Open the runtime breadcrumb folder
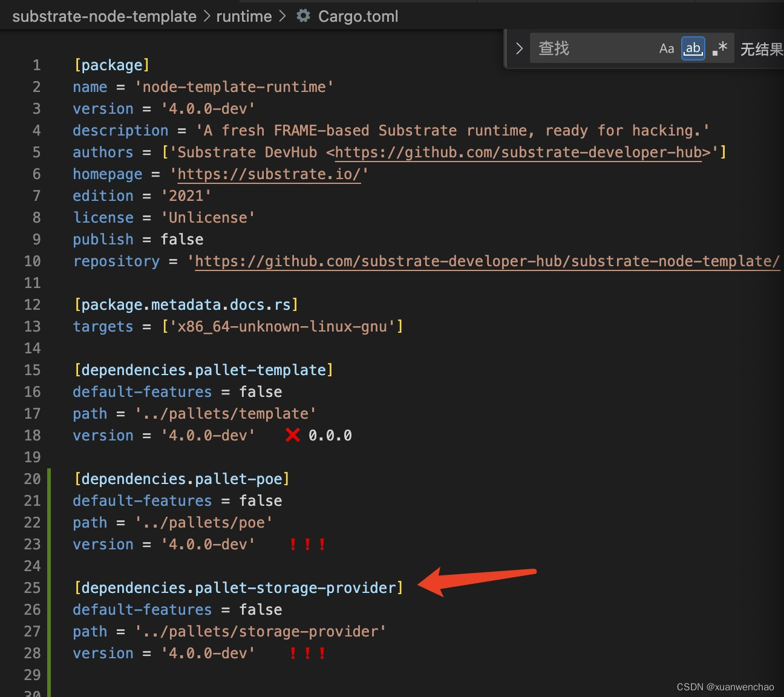 click(244, 16)
